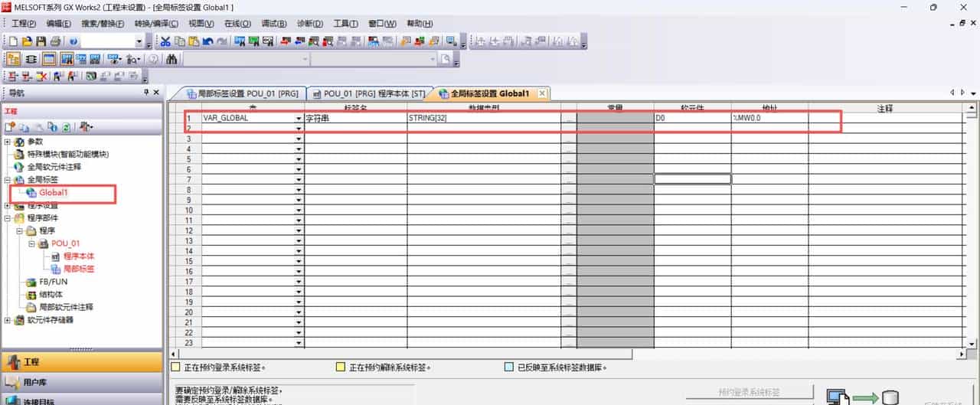Click the blue Help circle icon
Image resolution: width=980 pixels, height=405 pixels.
click(73, 41)
